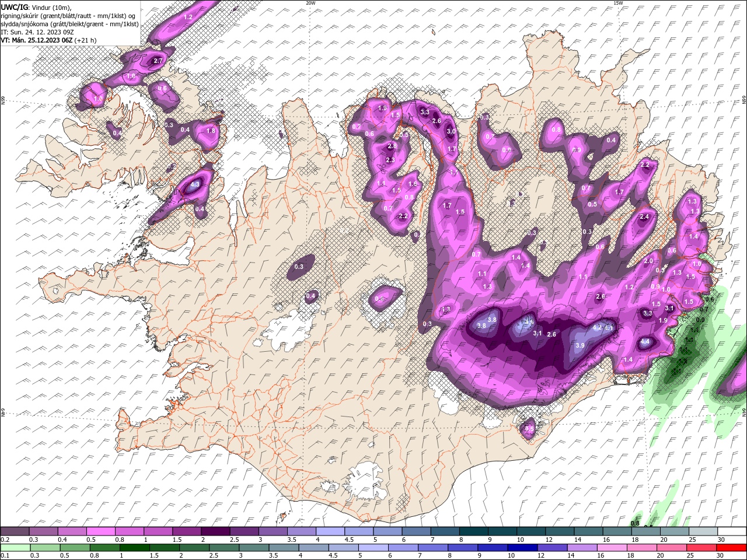Select the 0.2–0.3 snow legend swatch
Image resolution: width=747 pixels, height=560 pixels.
point(15,531)
